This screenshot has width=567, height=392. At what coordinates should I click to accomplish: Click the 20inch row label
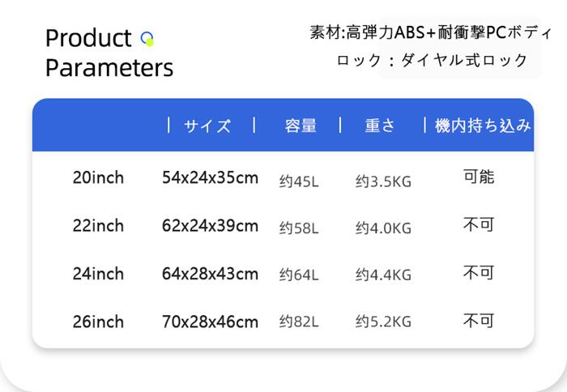(98, 177)
